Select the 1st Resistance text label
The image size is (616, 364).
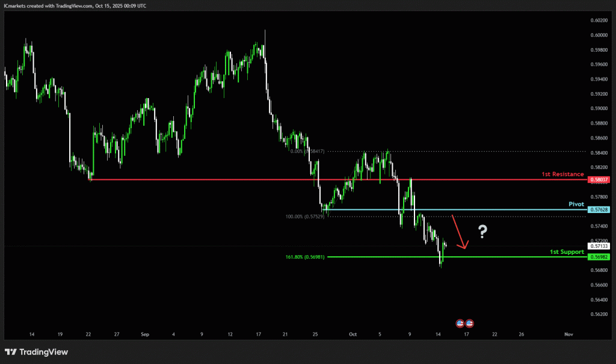click(x=562, y=174)
